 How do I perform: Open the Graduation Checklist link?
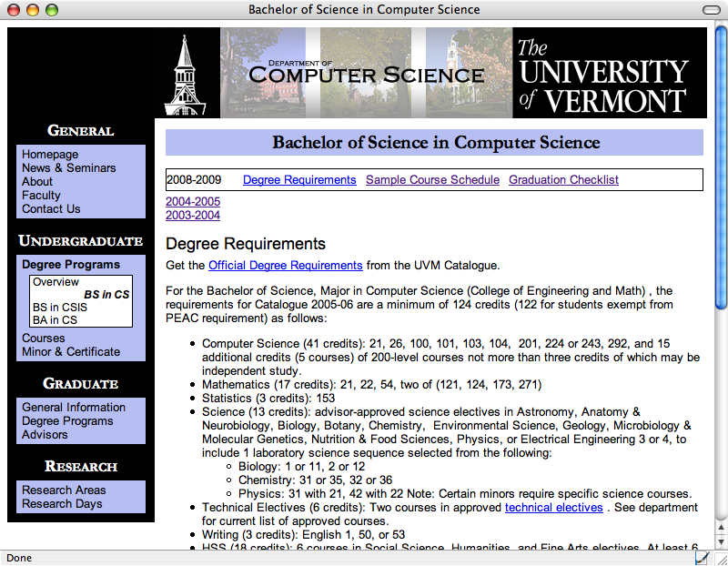[x=563, y=179]
